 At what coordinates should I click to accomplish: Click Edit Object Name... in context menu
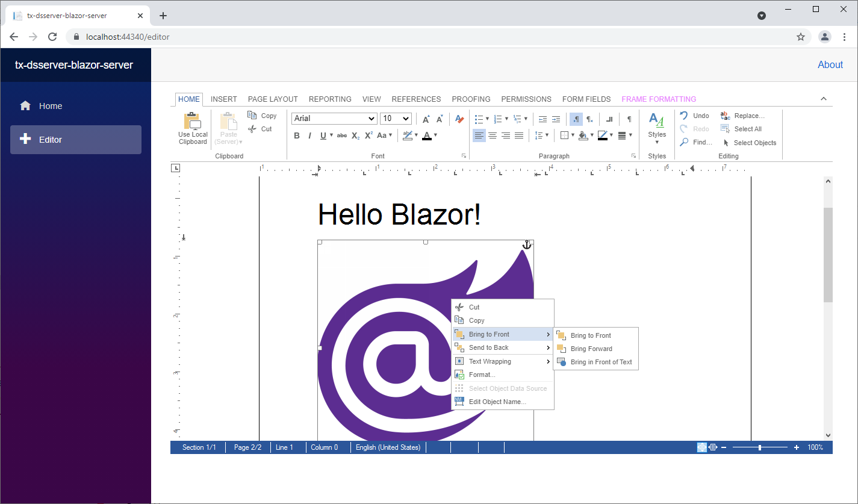[x=503, y=402]
